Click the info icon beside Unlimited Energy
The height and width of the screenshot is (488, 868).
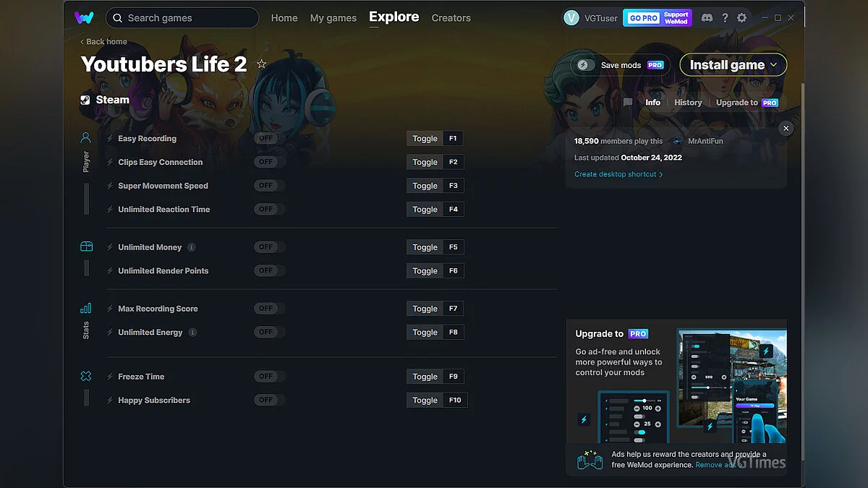192,333
